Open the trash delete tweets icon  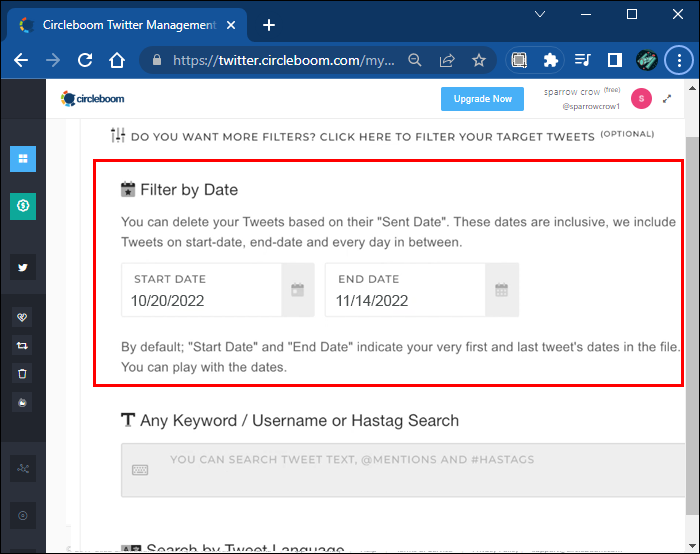point(22,374)
